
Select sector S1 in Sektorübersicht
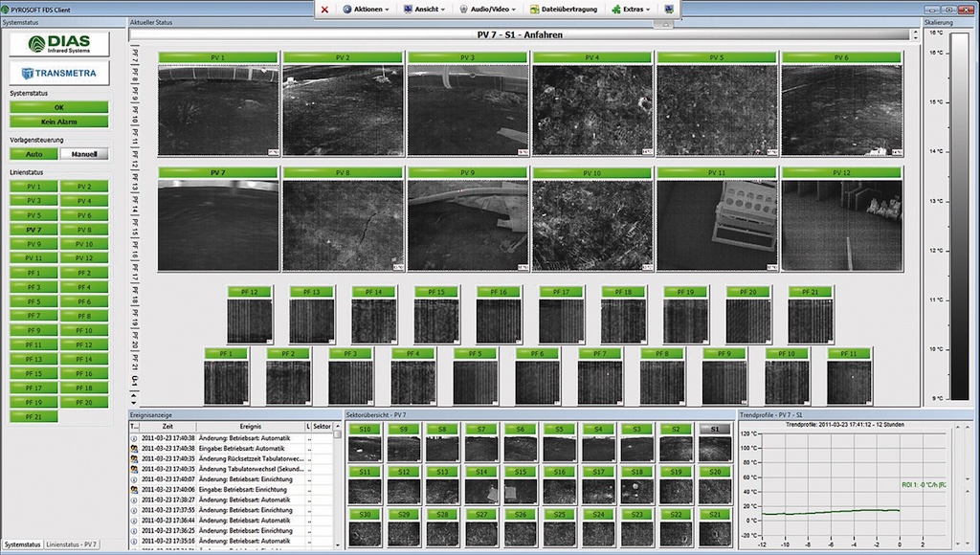tap(714, 430)
